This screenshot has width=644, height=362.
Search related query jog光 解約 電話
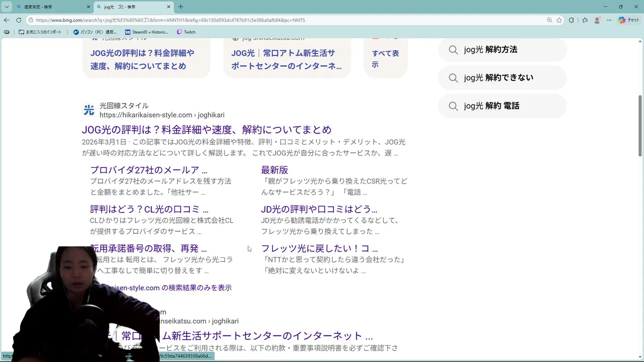click(x=502, y=106)
